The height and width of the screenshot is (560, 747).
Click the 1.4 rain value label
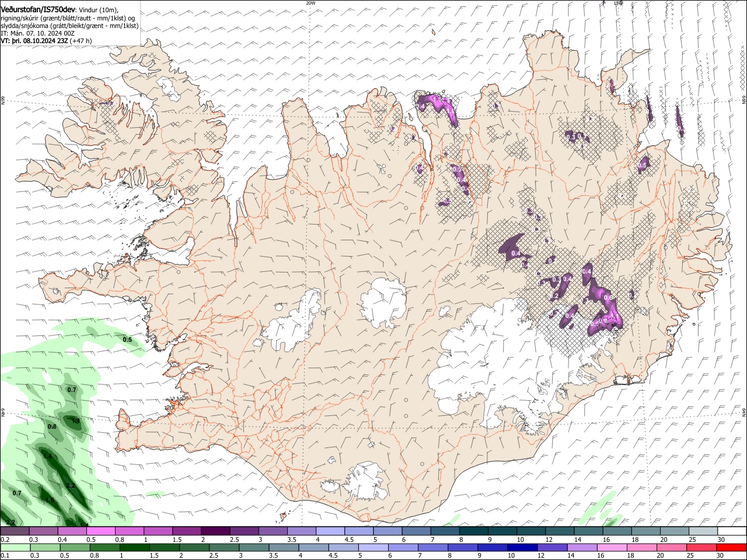[47, 456]
